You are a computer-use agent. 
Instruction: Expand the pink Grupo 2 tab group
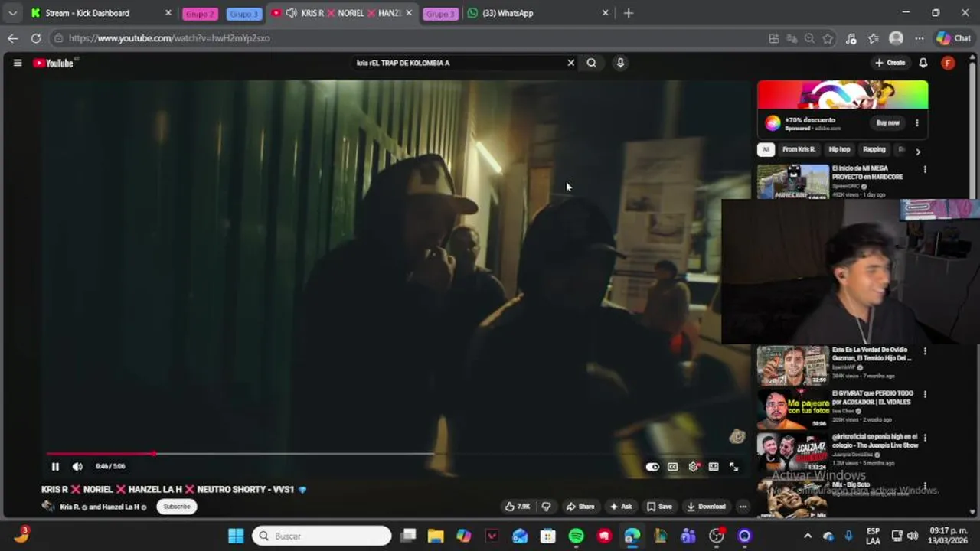pos(200,14)
